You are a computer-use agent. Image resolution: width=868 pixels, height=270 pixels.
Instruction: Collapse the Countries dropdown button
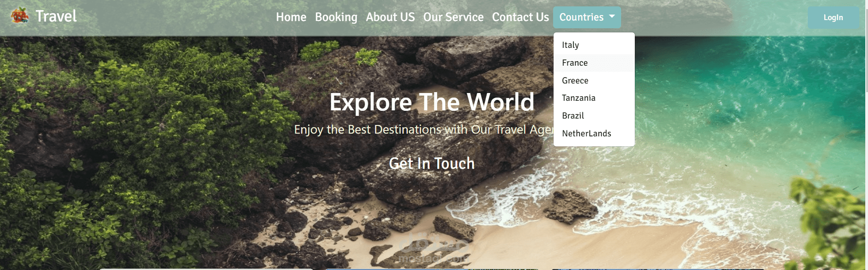(x=587, y=17)
